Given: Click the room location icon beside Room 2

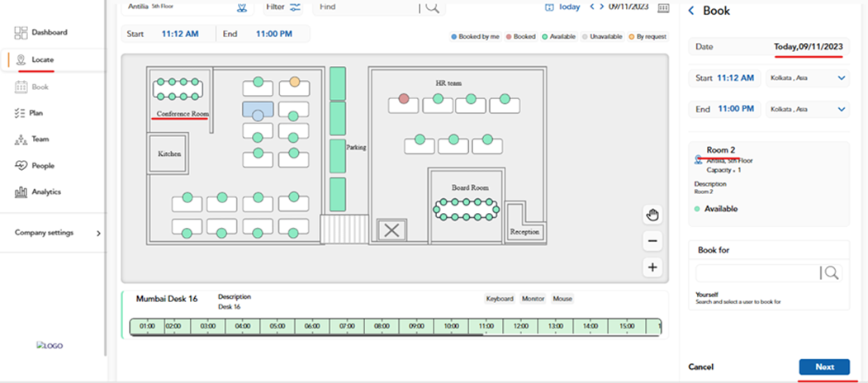Looking at the screenshot, I should [698, 159].
